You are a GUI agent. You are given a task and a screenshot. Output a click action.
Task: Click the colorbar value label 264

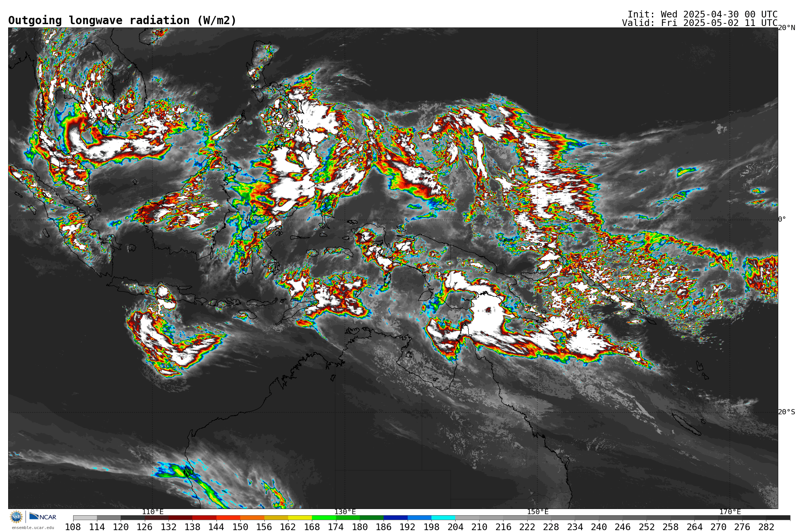694,527
